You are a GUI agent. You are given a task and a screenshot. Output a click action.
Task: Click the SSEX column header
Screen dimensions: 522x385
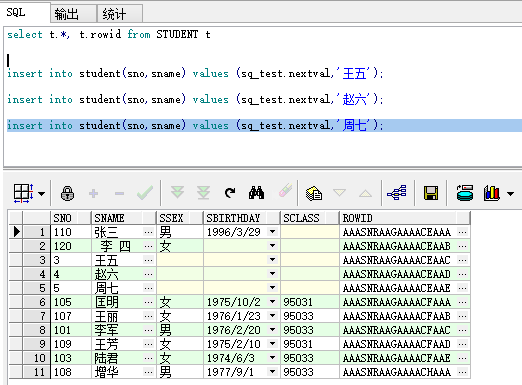180,218
